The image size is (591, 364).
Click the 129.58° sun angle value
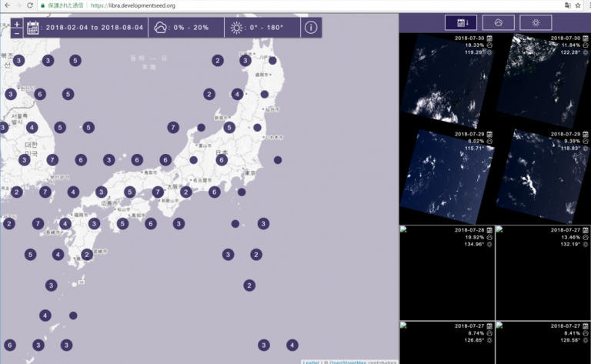point(570,340)
